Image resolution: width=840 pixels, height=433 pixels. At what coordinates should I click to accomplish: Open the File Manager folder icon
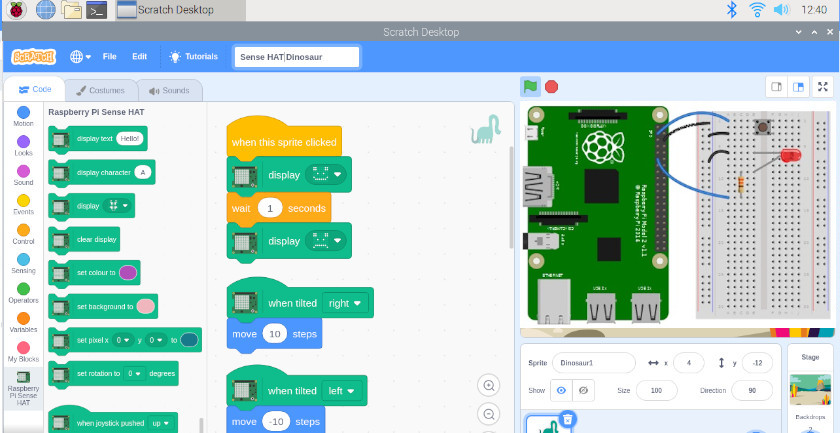[x=71, y=10]
